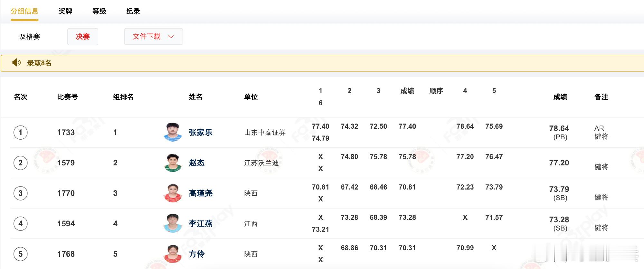Click team name 山东中泰证券
Image resolution: width=644 pixels, height=269 pixels.
[x=265, y=133]
